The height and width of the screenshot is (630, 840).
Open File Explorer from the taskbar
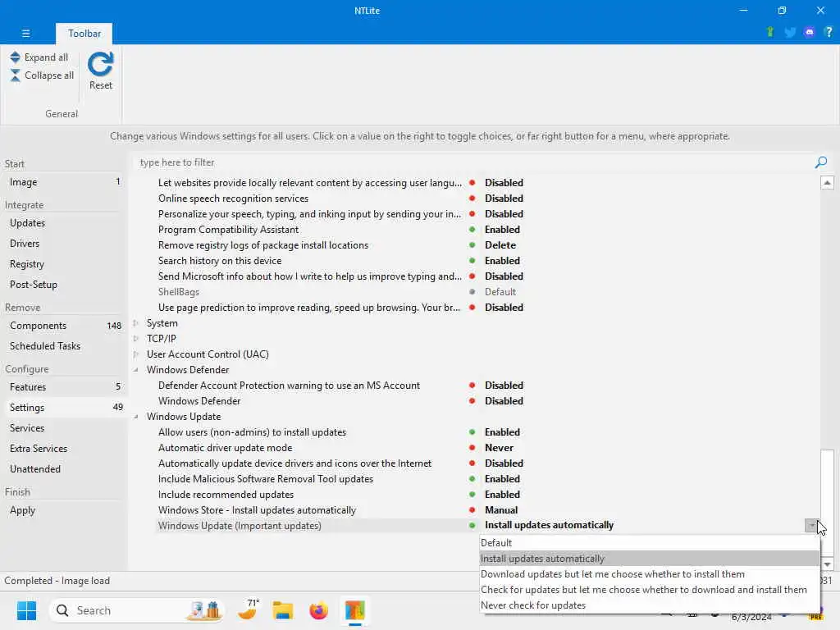(x=283, y=610)
